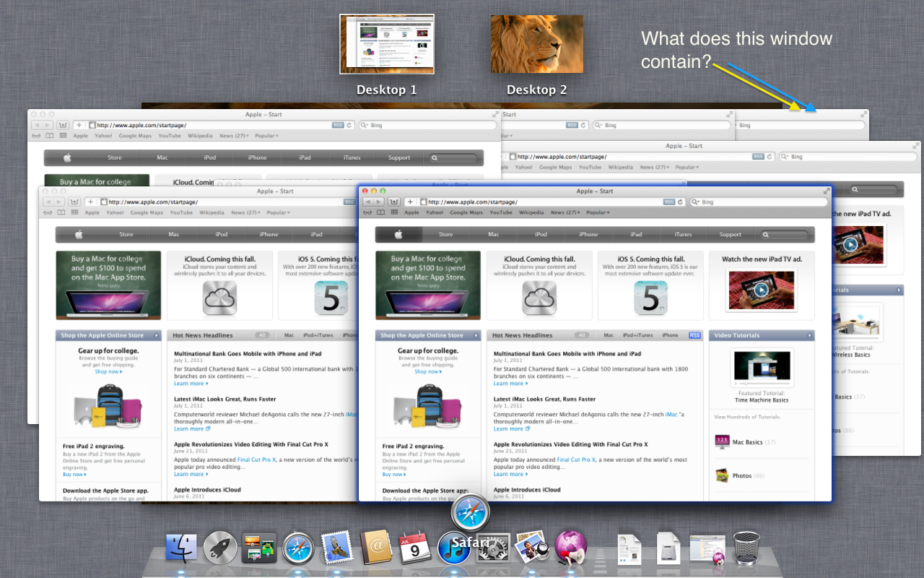Play iPad TV ad video in highlighted window
Image resolution: width=924 pixels, height=578 pixels.
(x=761, y=290)
